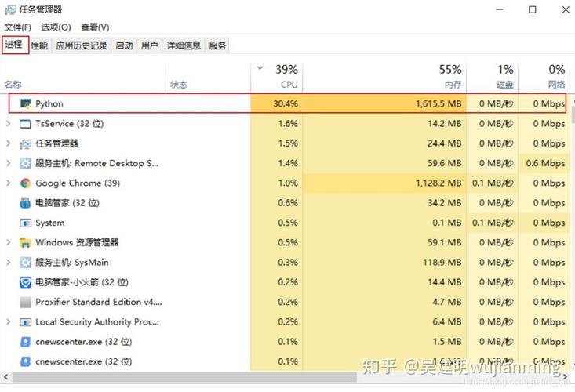Click the horizontal scrollbar left arrow
575x392 pixels.
tap(5, 376)
